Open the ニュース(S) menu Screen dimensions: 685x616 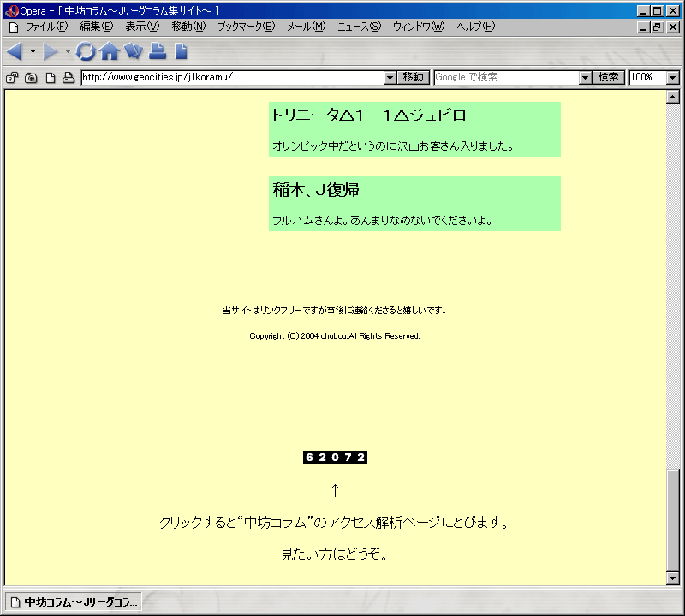coord(359,27)
